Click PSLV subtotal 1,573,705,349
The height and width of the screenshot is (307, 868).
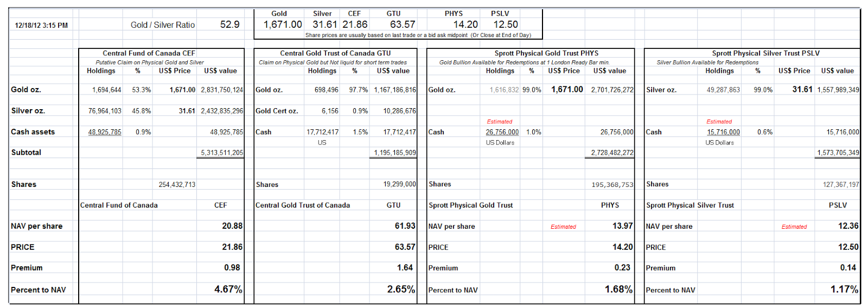[x=838, y=153]
